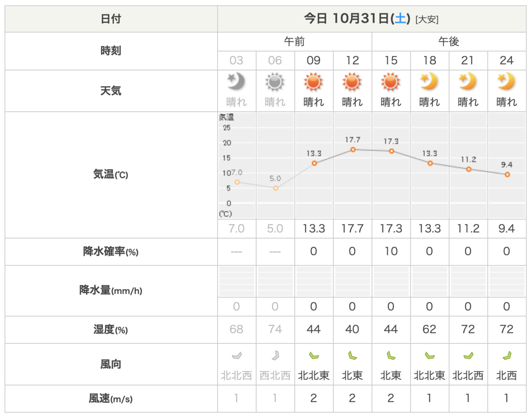This screenshot has height=418, width=532.
Task: Click the 9.4 point on temperature graph
Action: (507, 174)
